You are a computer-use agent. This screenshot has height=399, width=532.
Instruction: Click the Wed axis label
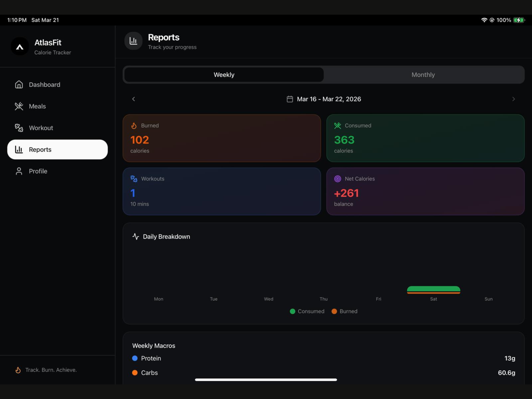268,299
